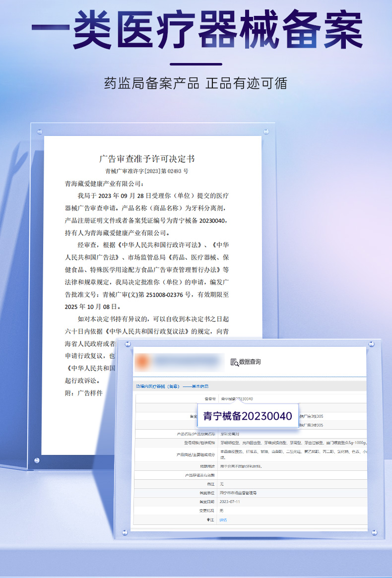Click the bottom-right screw of the registry card

coord(375,533)
